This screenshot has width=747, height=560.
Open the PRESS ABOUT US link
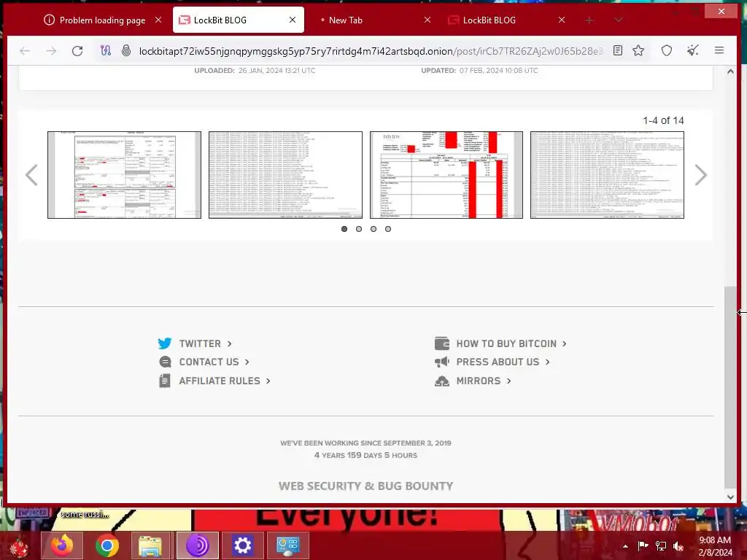coord(498,362)
